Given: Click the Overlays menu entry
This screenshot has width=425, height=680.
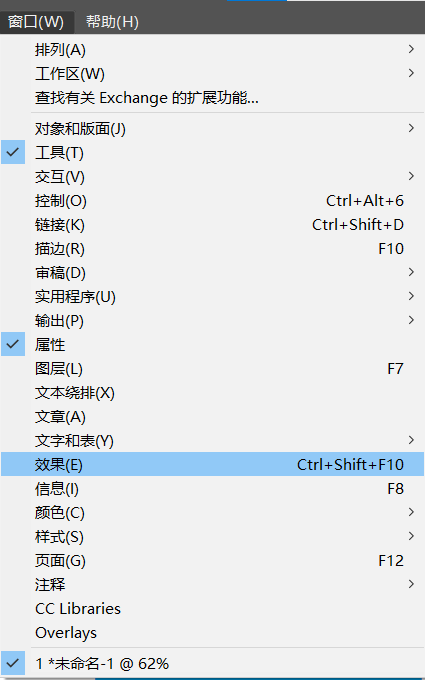Looking at the screenshot, I should click(x=212, y=633).
